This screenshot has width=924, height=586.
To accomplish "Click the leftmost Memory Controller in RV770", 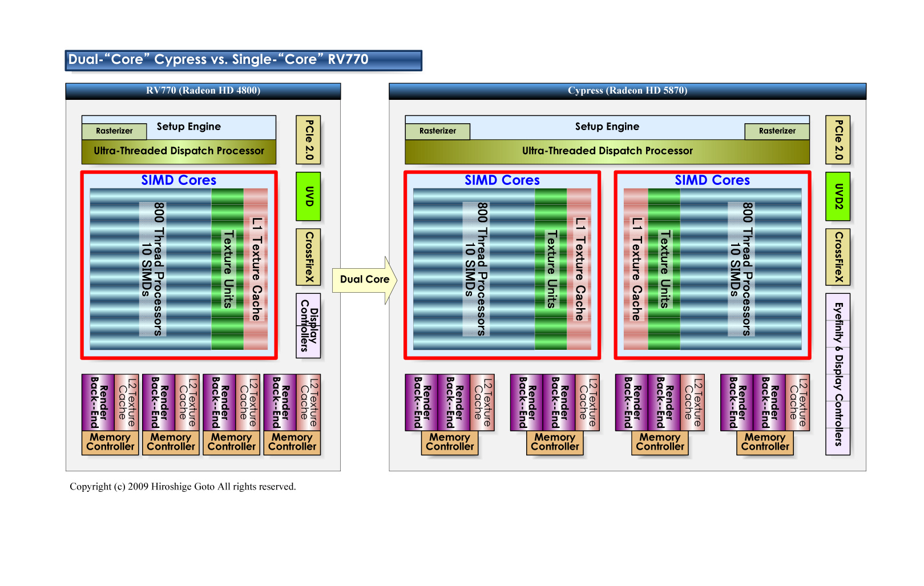I will 110,442.
